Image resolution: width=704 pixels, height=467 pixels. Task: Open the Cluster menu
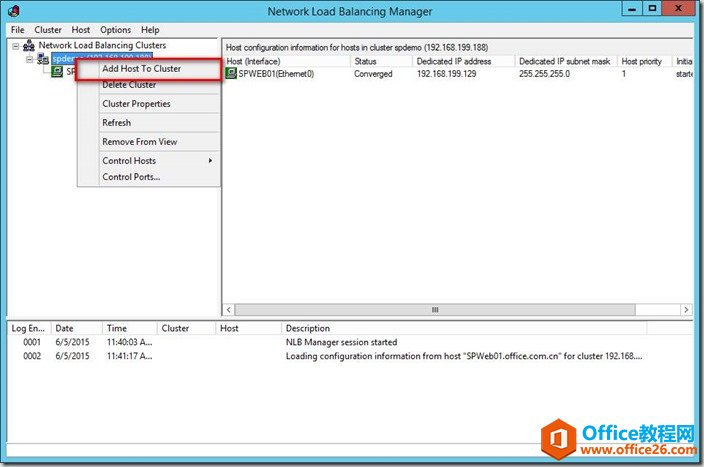pos(48,30)
